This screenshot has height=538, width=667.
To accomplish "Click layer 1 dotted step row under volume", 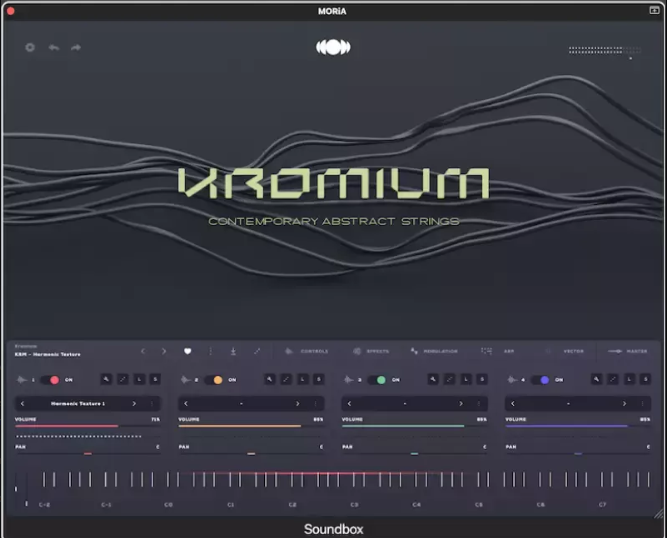I will click(x=79, y=436).
